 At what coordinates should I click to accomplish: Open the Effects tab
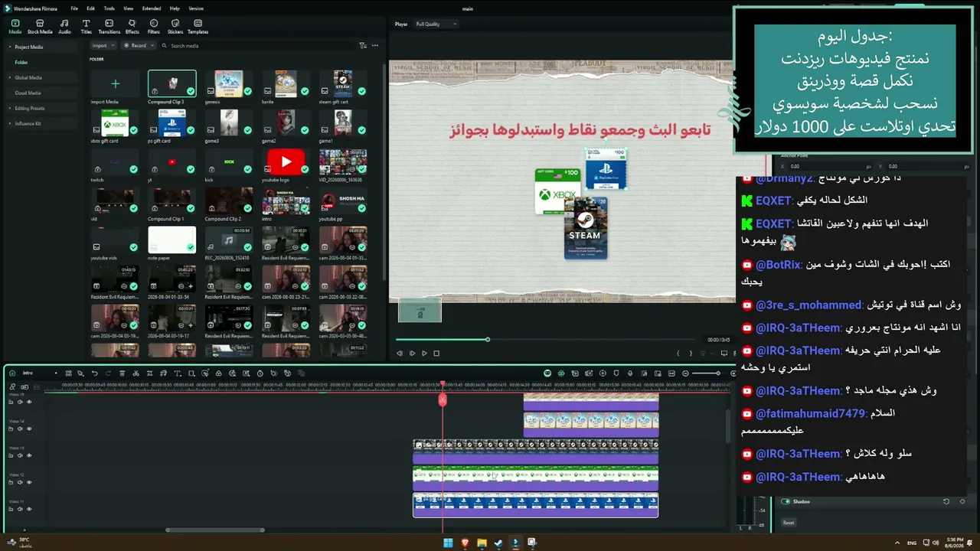pos(132,27)
